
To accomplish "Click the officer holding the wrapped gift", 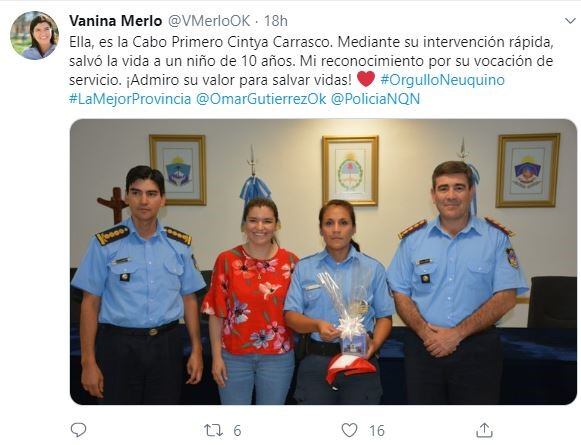I will 338,303.
